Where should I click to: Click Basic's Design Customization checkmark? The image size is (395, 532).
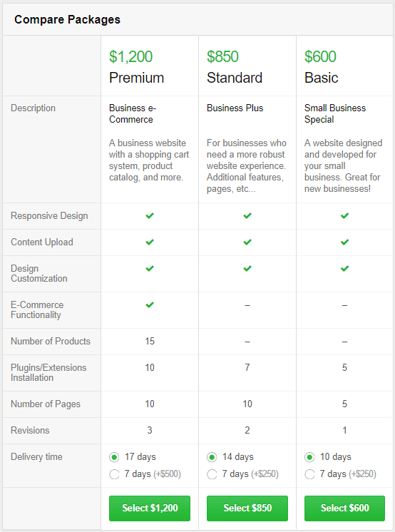point(345,269)
